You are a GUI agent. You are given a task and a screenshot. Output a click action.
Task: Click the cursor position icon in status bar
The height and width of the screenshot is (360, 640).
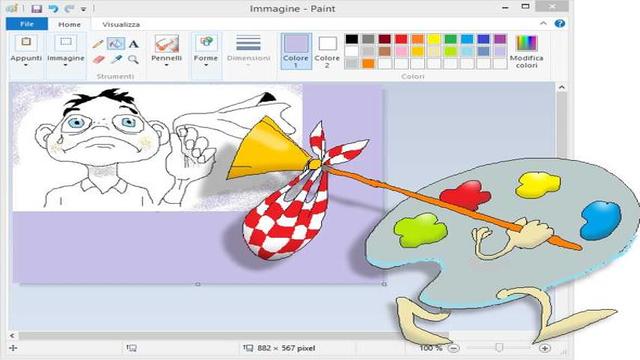pos(13,348)
